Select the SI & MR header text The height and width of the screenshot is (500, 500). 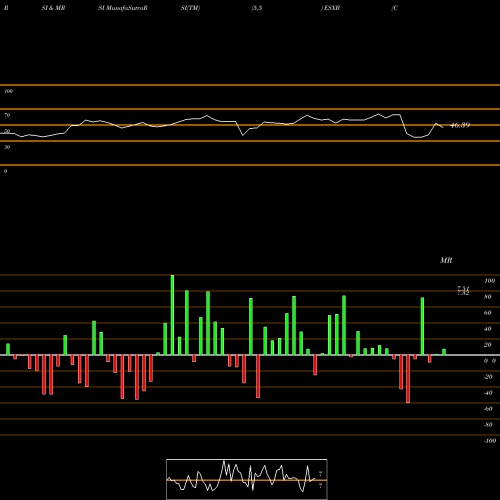click(53, 8)
